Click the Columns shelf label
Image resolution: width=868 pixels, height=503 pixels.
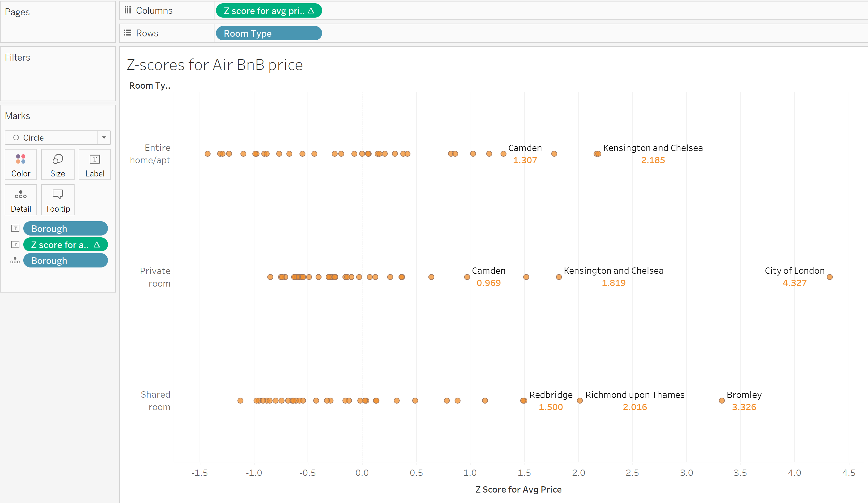(x=154, y=11)
